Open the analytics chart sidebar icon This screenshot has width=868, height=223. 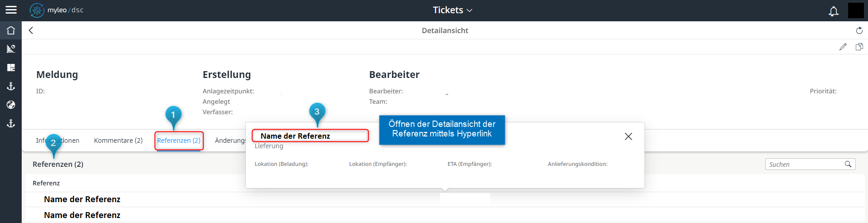click(11, 48)
